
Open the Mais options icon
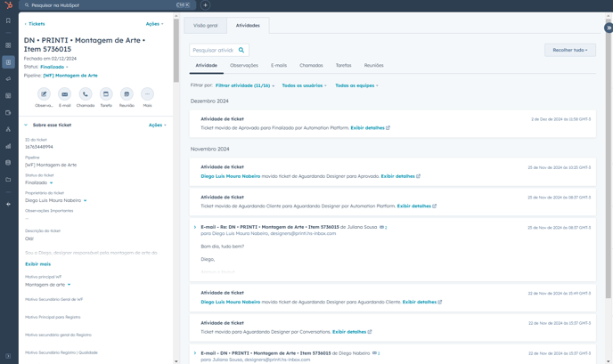tap(147, 93)
